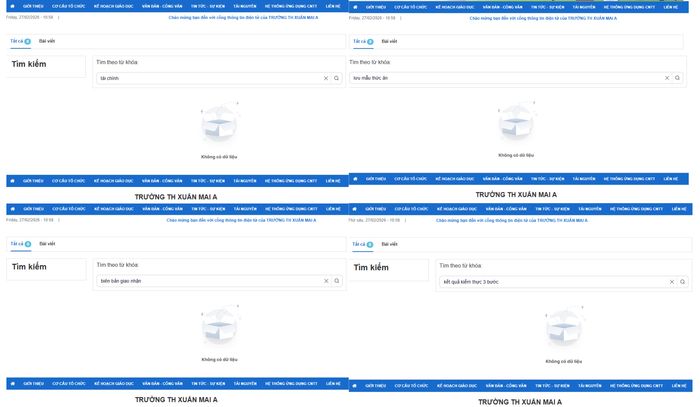Focus the search field containing 'tài chính'

click(x=205, y=78)
